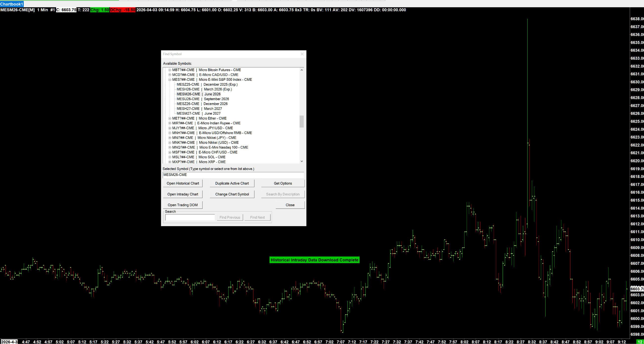
Task: Expand the MJY Micro JPY/USD node
Action: point(170,128)
